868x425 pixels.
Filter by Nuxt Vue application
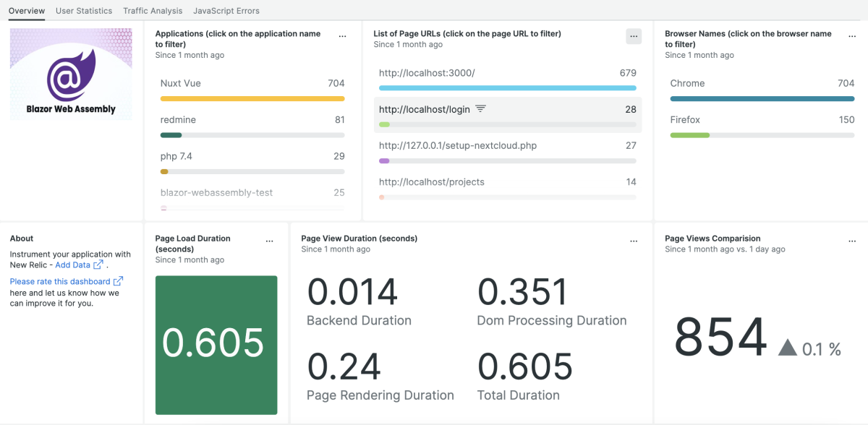(x=181, y=83)
